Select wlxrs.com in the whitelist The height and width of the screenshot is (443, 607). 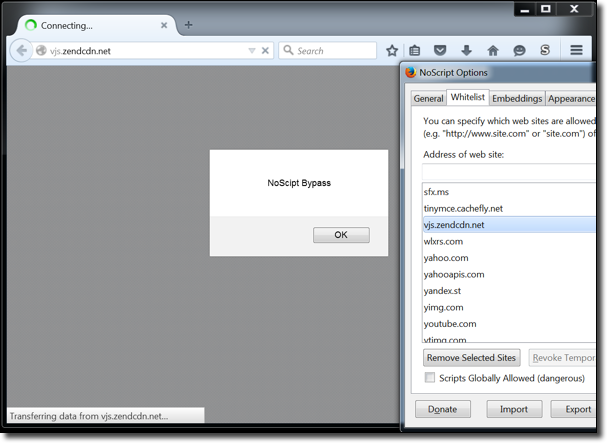coord(509,241)
